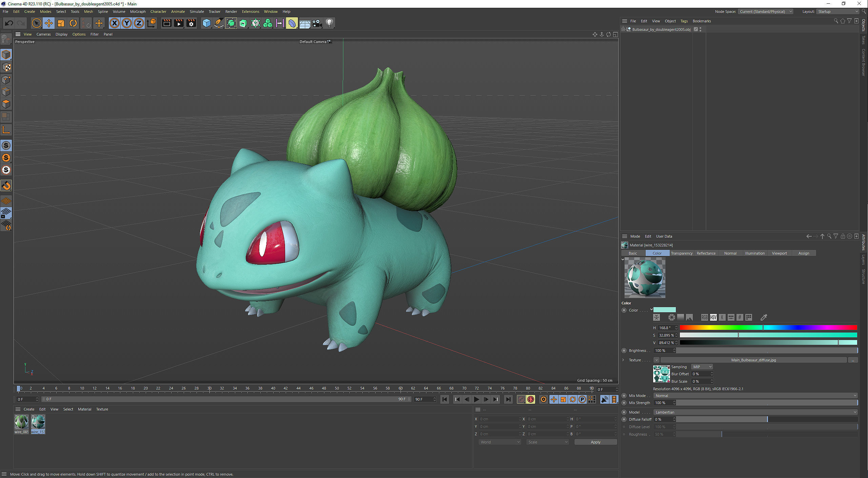Switch to Texture mode icon
This screenshot has height=478, width=868.
[x=6, y=67]
